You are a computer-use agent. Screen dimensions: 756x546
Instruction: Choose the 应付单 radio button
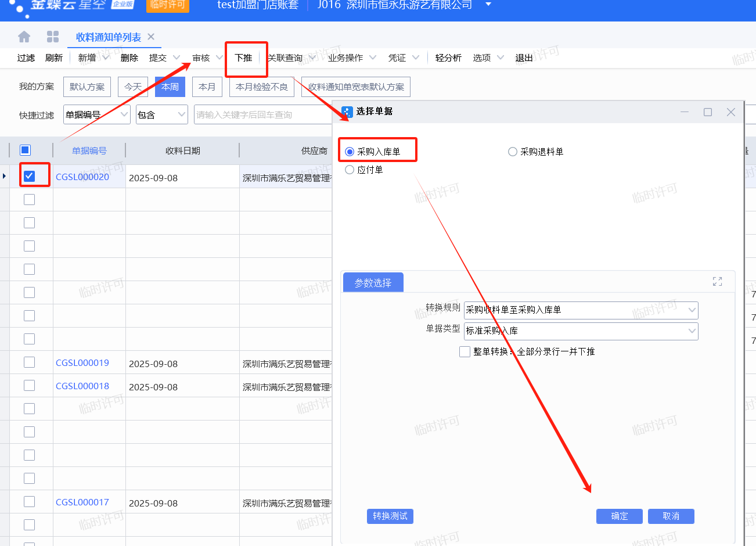(x=350, y=170)
